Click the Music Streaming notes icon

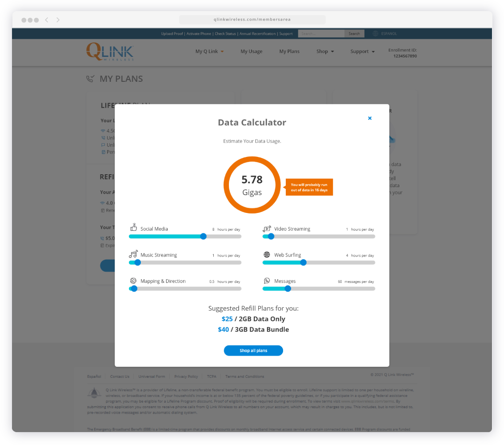point(133,254)
